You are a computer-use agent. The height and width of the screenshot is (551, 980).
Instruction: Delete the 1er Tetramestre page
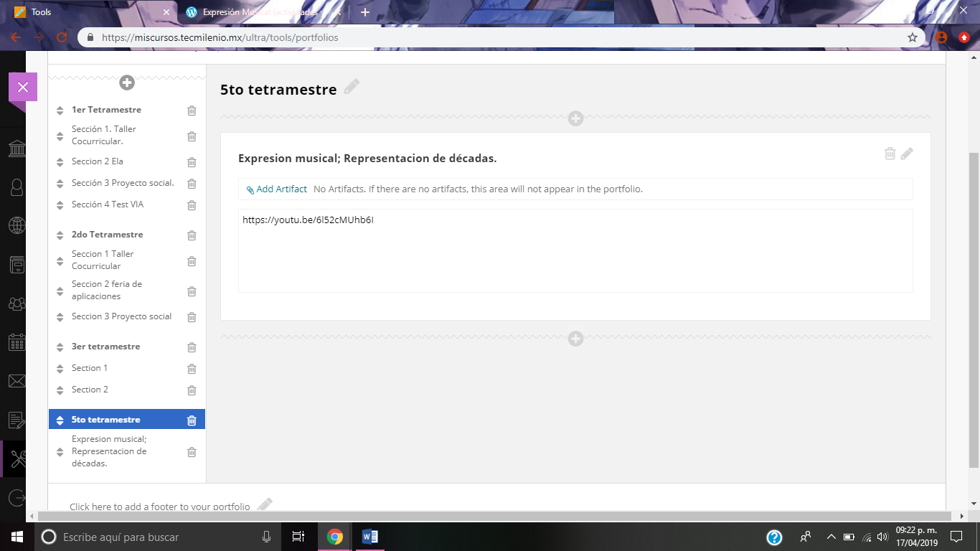click(192, 110)
